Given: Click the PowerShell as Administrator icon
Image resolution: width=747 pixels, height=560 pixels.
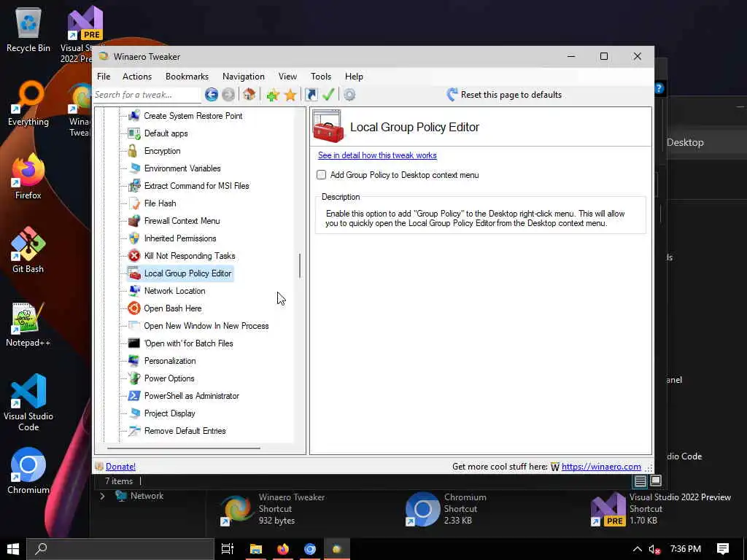Looking at the screenshot, I should click(134, 396).
